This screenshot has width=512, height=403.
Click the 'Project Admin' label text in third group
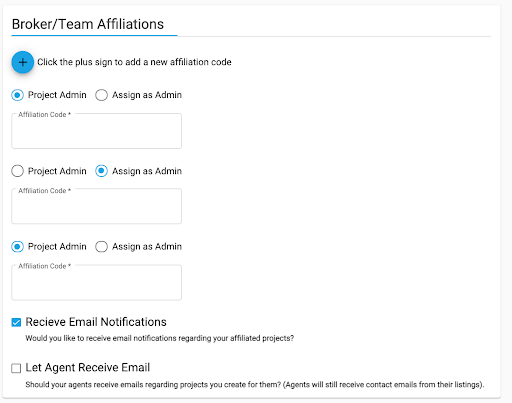[x=57, y=247]
